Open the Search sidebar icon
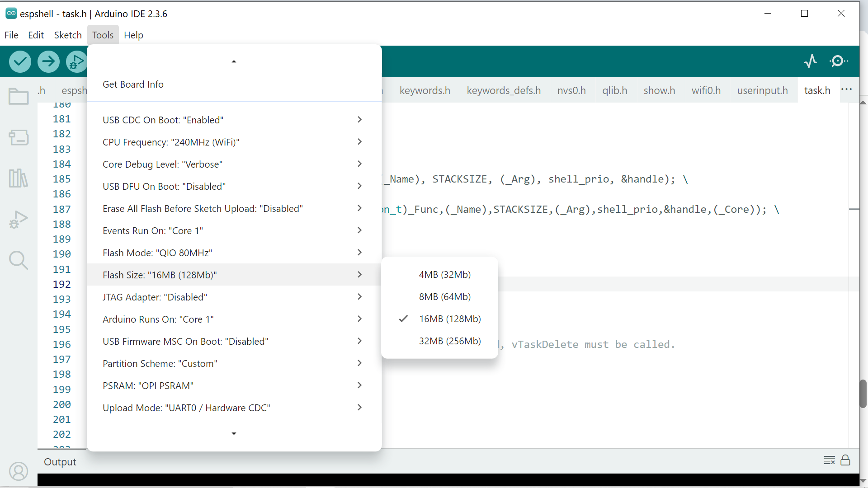The height and width of the screenshot is (488, 868). point(19,260)
